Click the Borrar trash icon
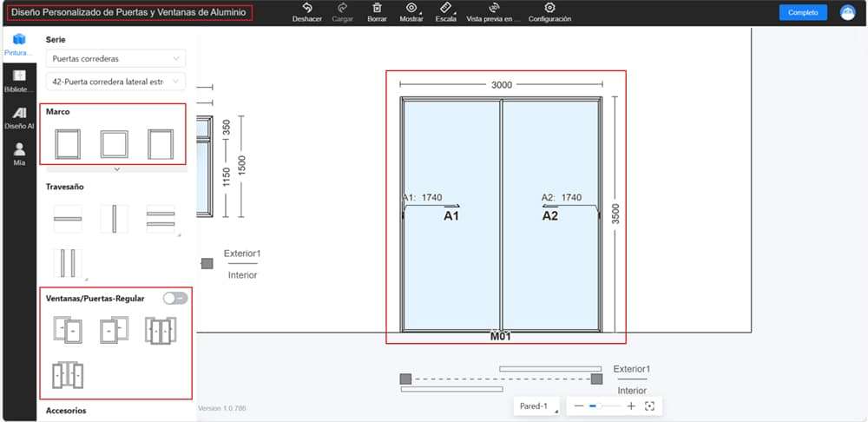868x422 pixels. tap(377, 8)
